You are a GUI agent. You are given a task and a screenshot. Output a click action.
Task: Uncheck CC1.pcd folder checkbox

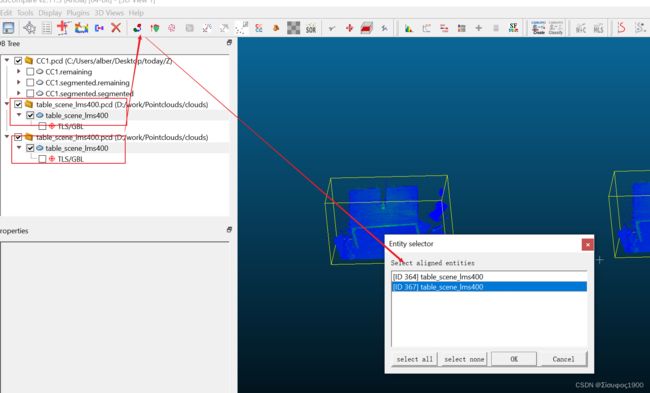coord(18,61)
